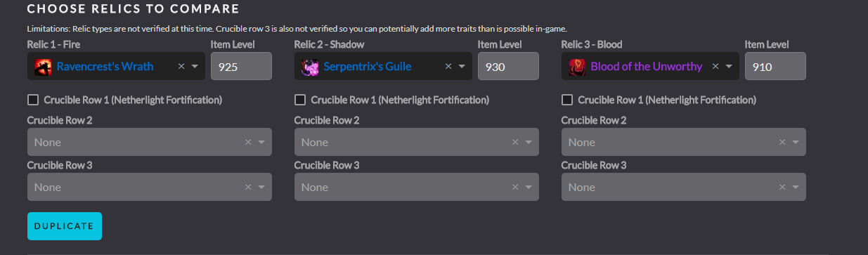868x255 pixels.
Task: Open the Relic 1 - Fire relic dropdown
Action: (x=195, y=66)
